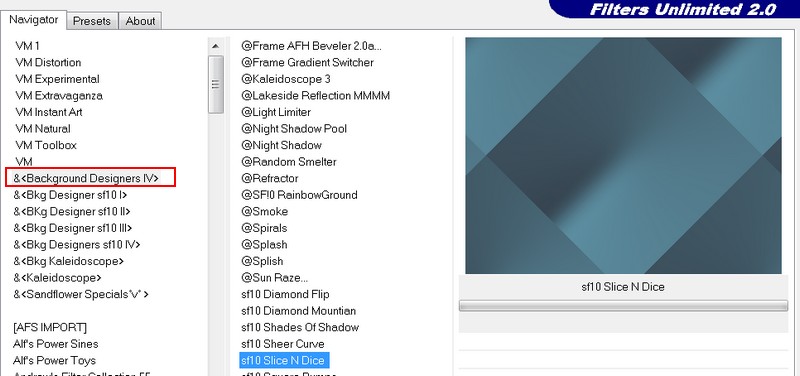The image size is (800, 376).
Task: Select &<Sandflower Specials'v'> category
Action: coord(81,294)
